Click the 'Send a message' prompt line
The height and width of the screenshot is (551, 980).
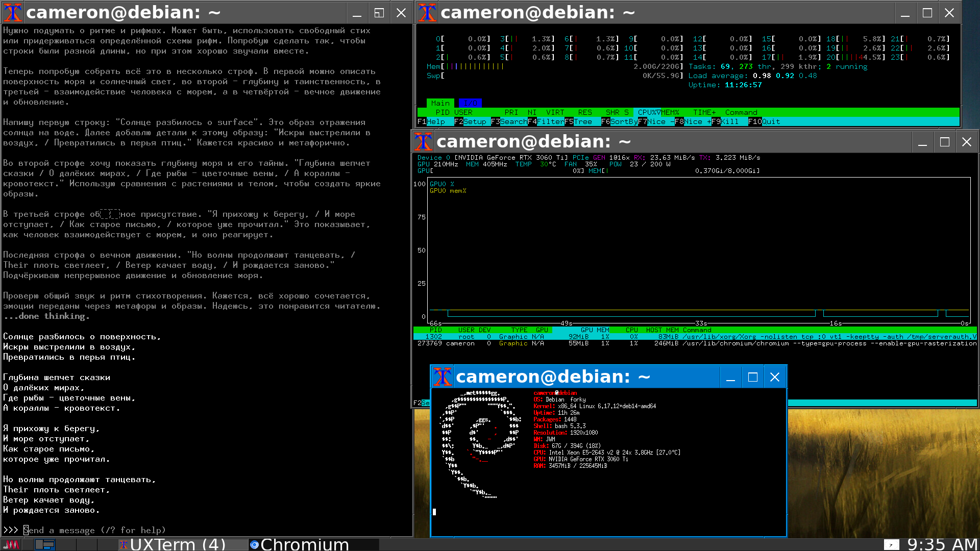click(94, 530)
